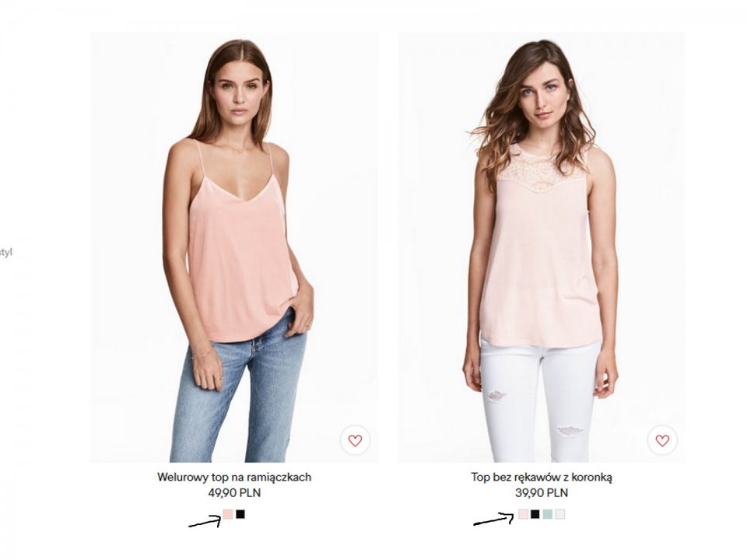Click the 39,90 PLN price

coord(542,493)
